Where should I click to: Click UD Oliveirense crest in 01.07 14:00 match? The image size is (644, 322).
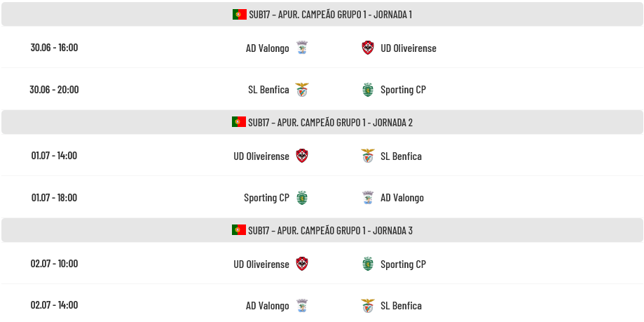(302, 156)
